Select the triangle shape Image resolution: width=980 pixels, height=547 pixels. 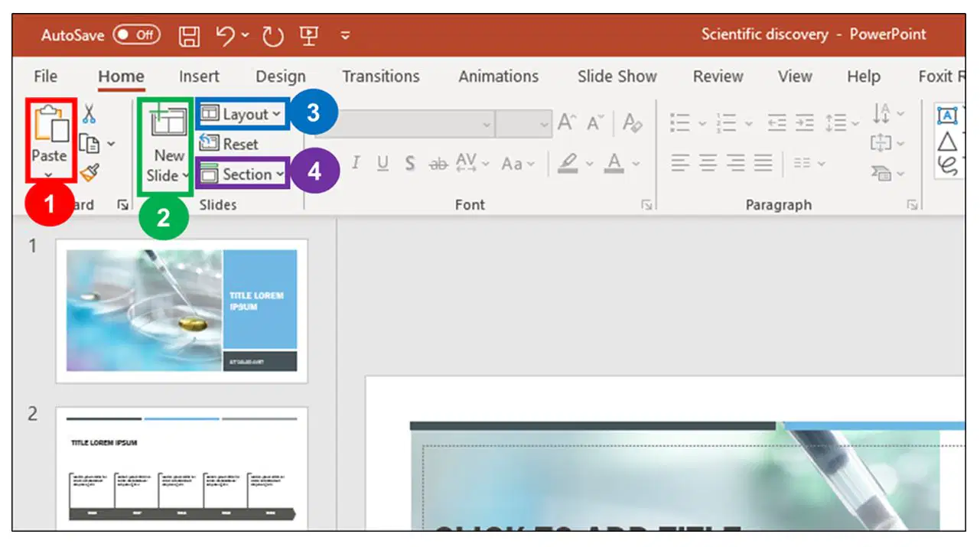pyautogui.click(x=947, y=142)
